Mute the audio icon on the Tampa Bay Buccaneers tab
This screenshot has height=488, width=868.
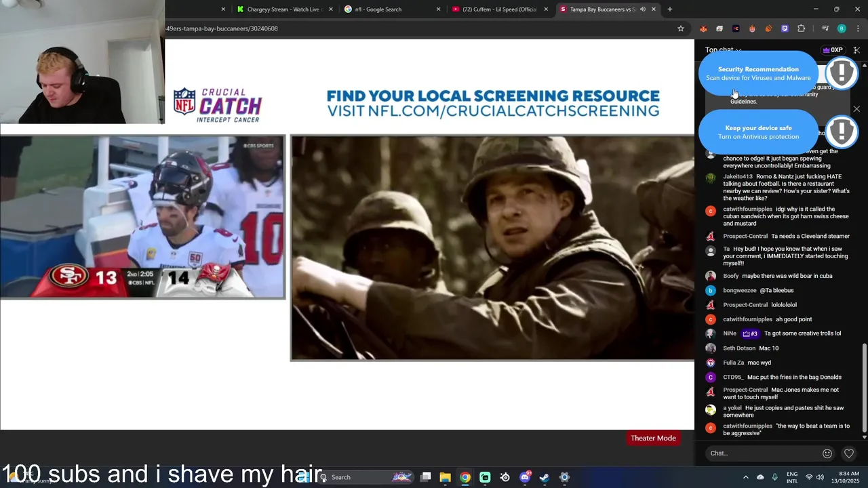click(643, 9)
